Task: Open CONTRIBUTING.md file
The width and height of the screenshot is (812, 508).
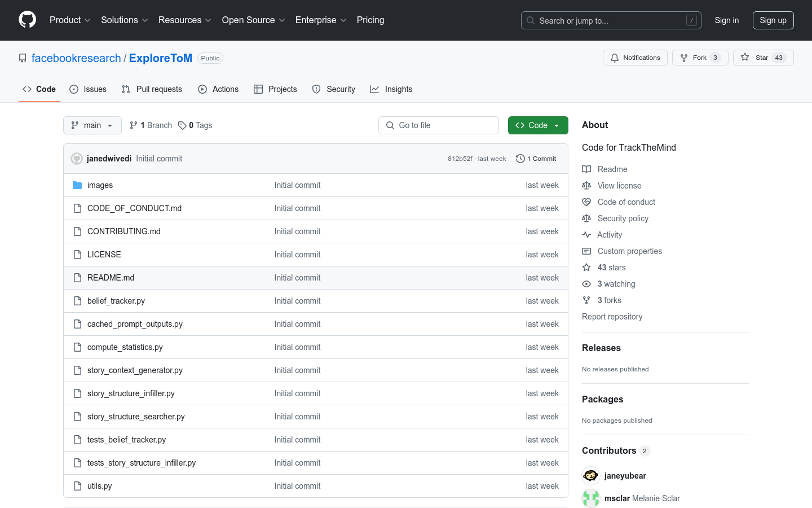Action: click(124, 231)
